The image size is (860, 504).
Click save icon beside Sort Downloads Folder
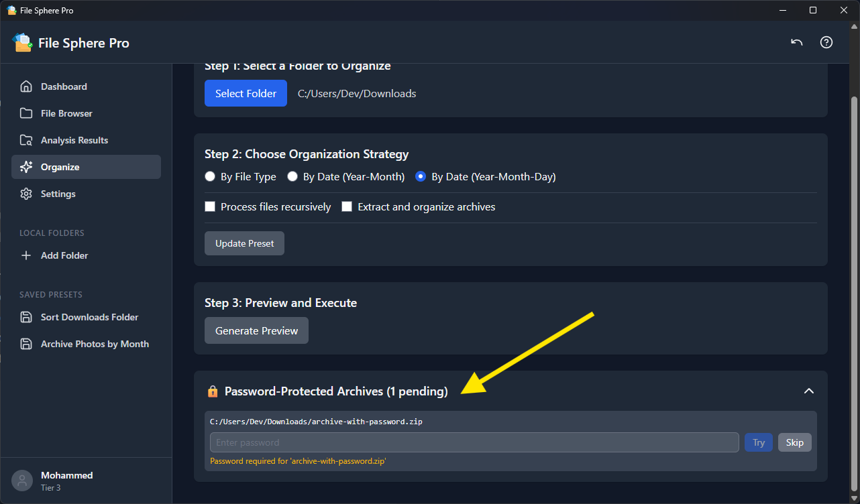[26, 317]
